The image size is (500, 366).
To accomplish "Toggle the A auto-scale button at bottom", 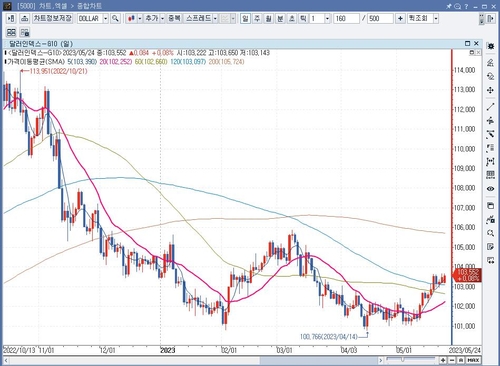I will click(x=461, y=360).
